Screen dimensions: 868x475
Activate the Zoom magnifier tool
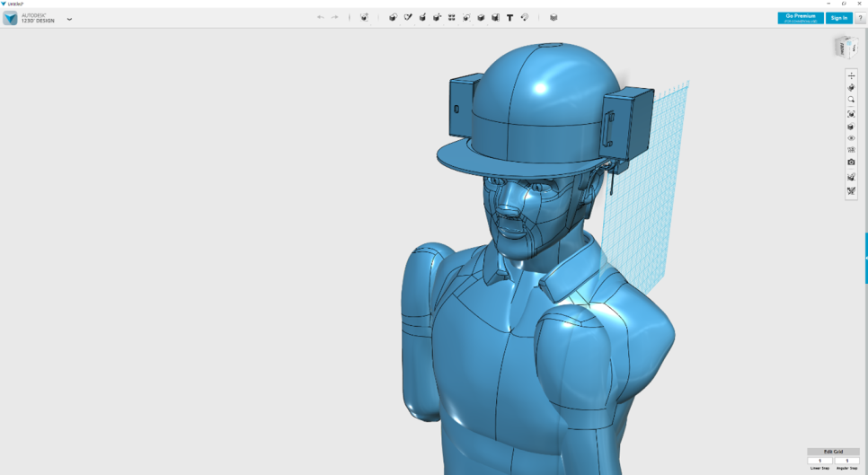point(851,101)
